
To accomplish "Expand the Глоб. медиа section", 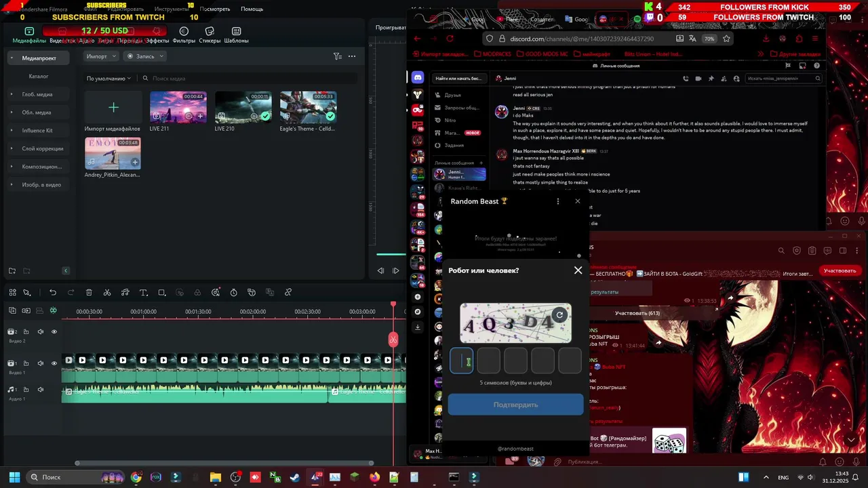I will tap(12, 94).
